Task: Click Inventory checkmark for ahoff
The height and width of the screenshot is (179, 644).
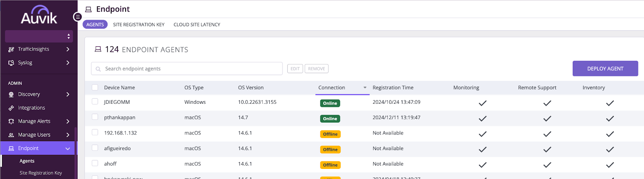Action: point(610,165)
